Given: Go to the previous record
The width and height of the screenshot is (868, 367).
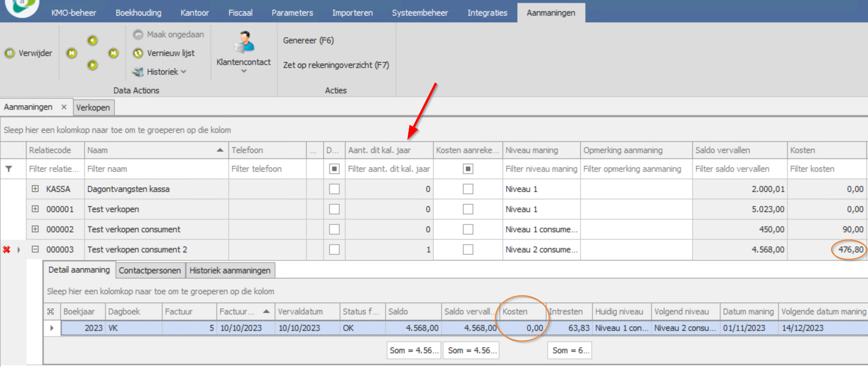Looking at the screenshot, I should coord(93,41).
